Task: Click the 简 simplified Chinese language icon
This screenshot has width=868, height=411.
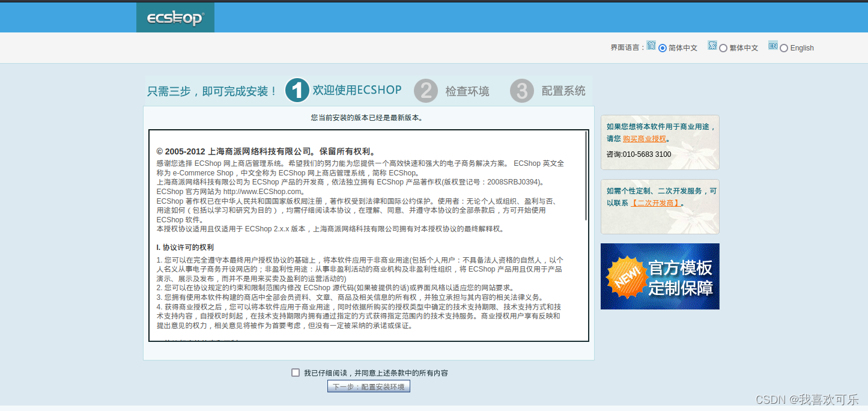Action: tap(651, 45)
